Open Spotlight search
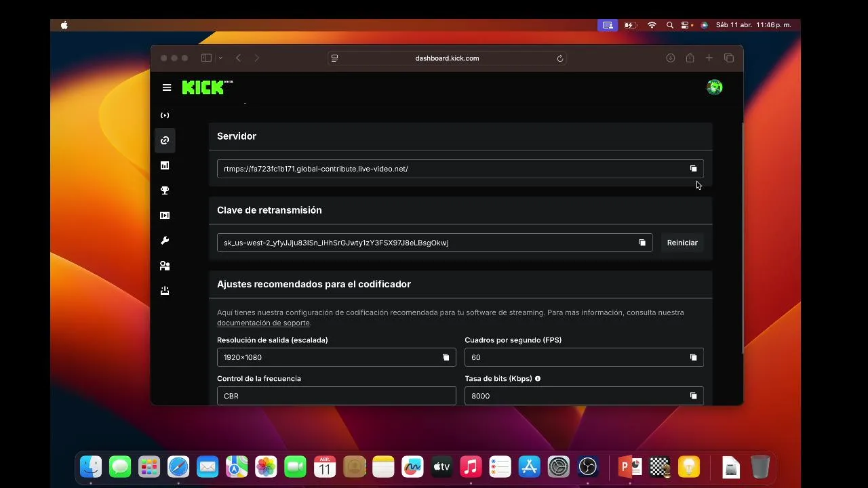The height and width of the screenshot is (488, 868). (x=670, y=25)
